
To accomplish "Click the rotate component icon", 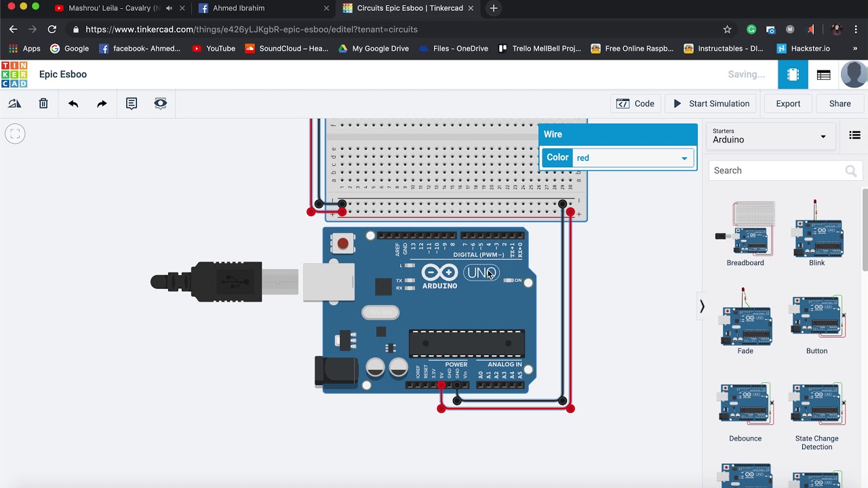I will [x=14, y=104].
